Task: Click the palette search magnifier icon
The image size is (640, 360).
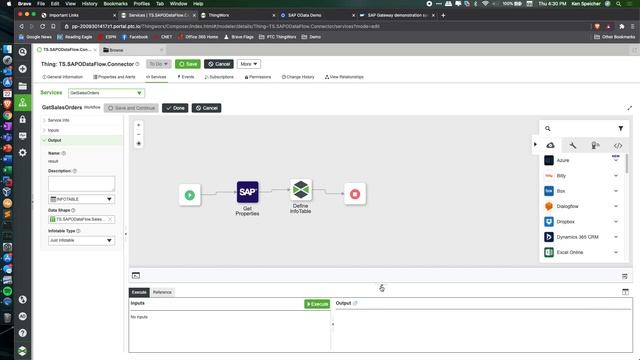Action: click(x=548, y=129)
